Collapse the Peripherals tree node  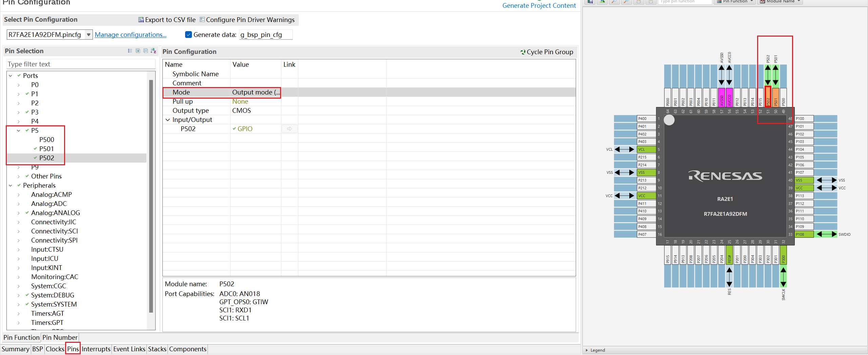pyautogui.click(x=11, y=185)
